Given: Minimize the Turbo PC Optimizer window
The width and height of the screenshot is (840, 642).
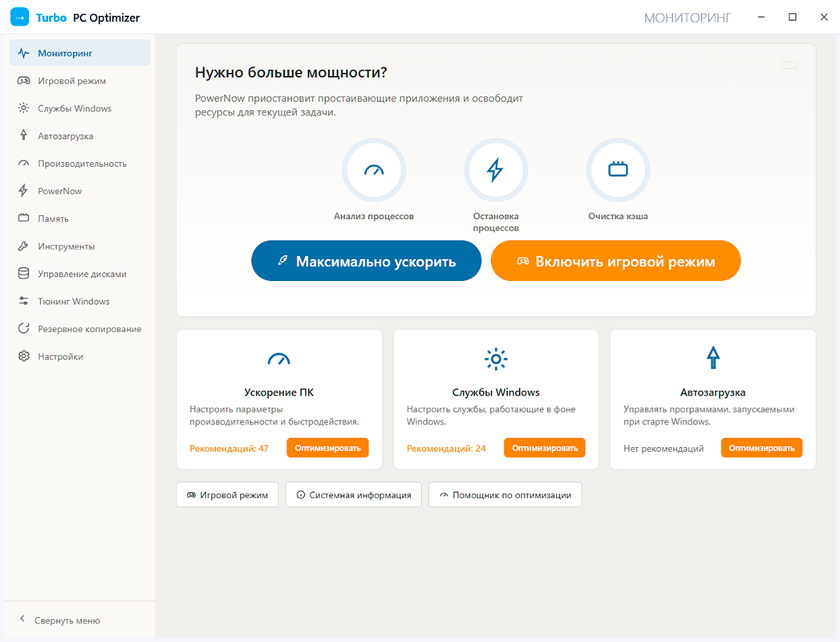Looking at the screenshot, I should point(761,17).
